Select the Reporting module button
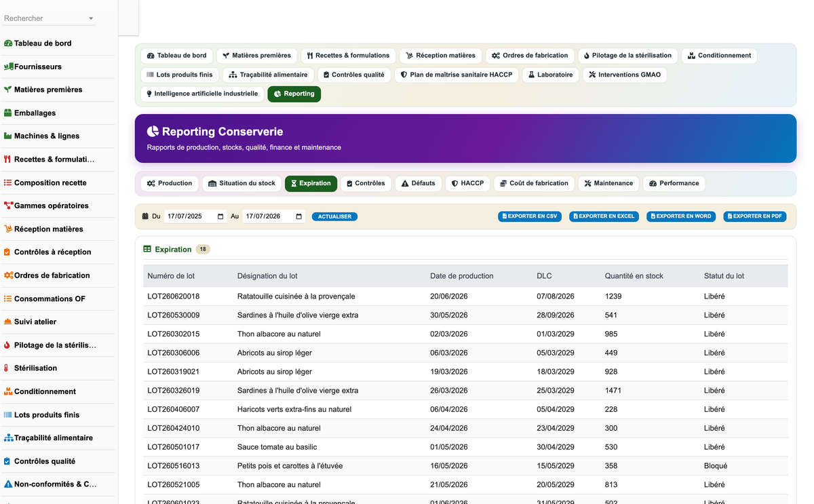 tap(294, 94)
